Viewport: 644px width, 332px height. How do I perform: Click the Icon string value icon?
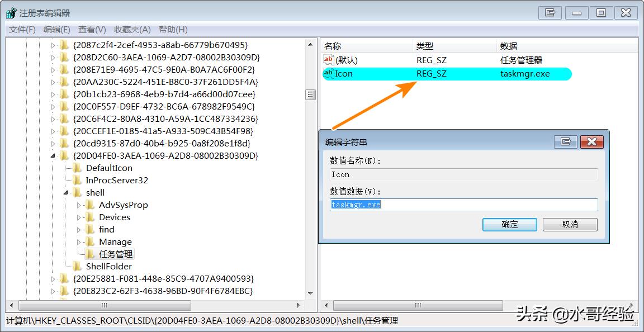329,74
